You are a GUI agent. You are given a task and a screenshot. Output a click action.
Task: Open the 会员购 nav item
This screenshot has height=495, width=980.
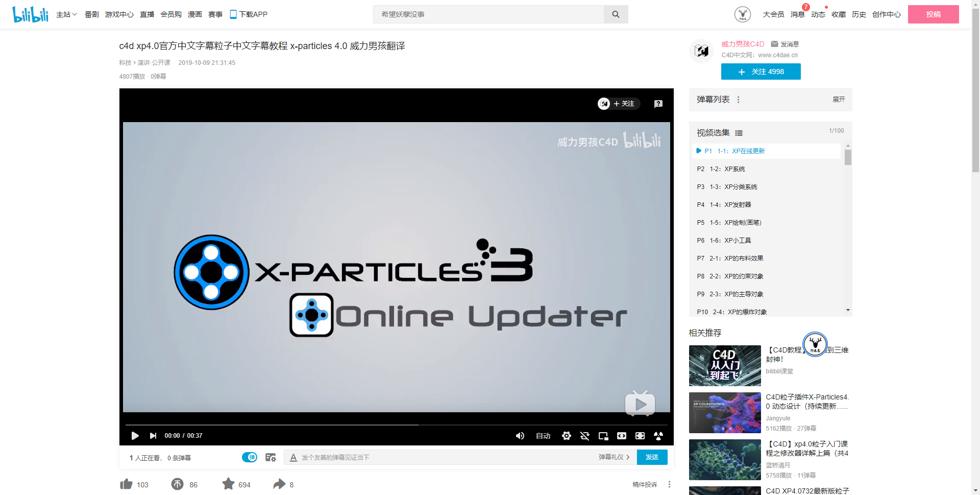coord(171,14)
